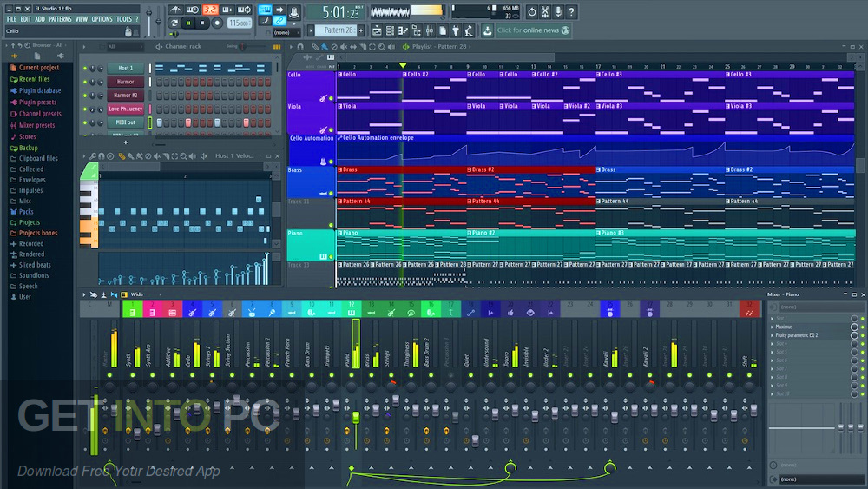Open the OPTIONS menu
This screenshot has height=489, width=868.
(x=102, y=19)
